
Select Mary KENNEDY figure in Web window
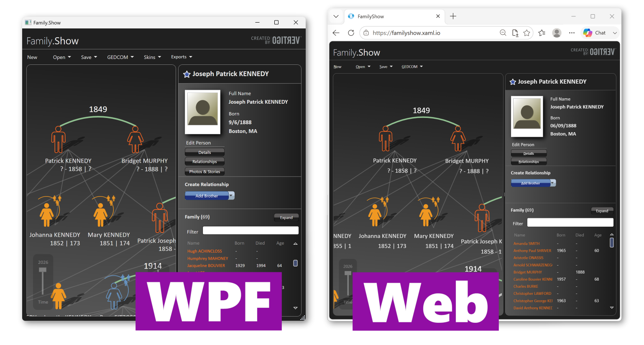[426, 215]
